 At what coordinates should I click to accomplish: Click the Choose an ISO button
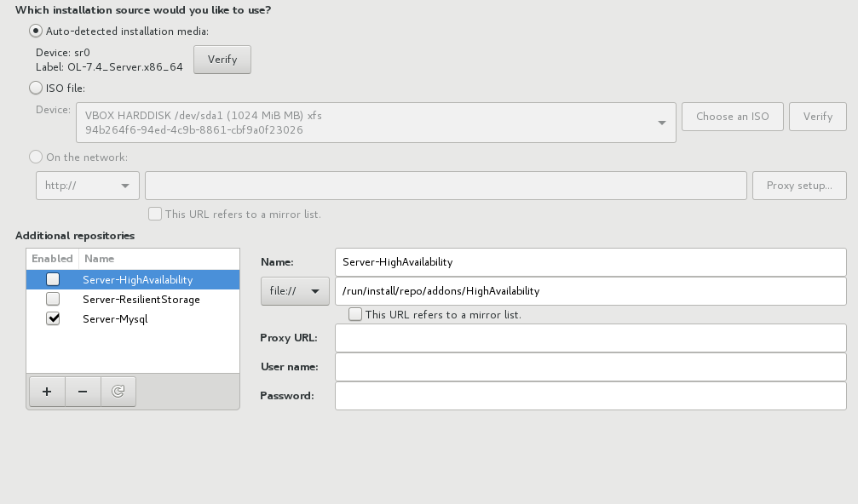coord(733,117)
